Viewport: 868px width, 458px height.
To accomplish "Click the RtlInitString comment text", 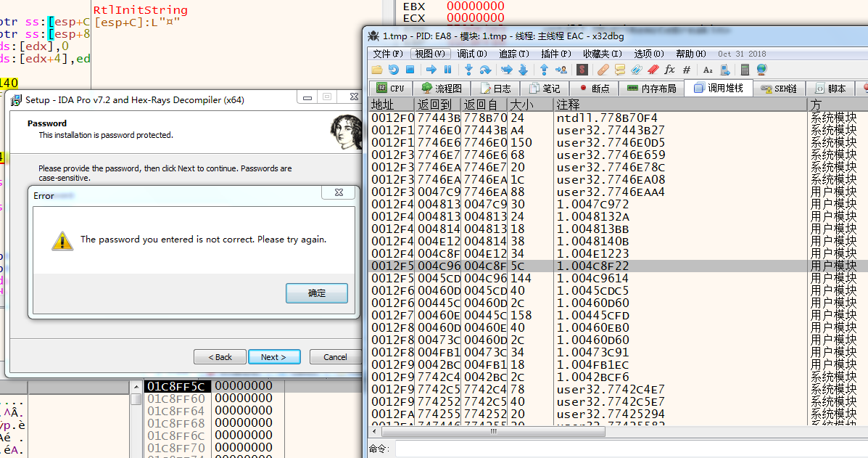I will pyautogui.click(x=141, y=10).
